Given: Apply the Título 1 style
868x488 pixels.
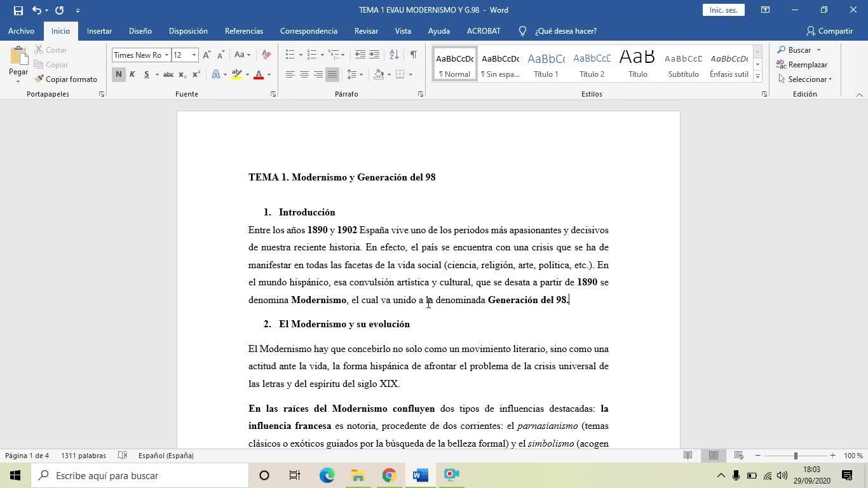Looking at the screenshot, I should [x=546, y=65].
